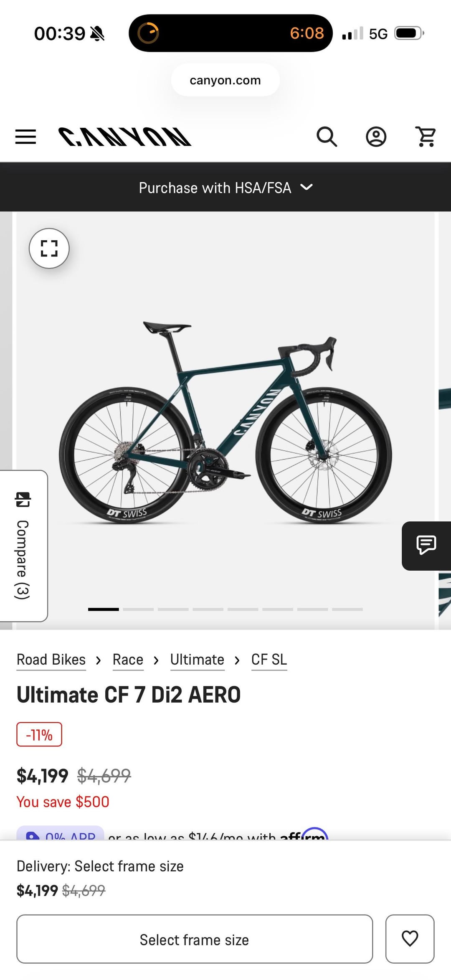The image size is (451, 980).
Task: Open CF SL breadcrumb category
Action: [x=269, y=660]
